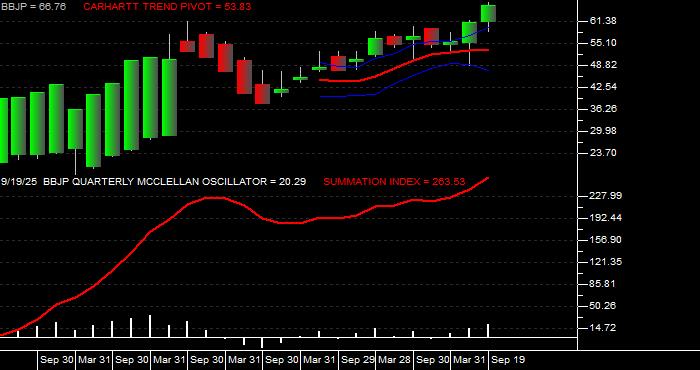700x370 pixels.
Task: Click the BBJP QUARTERLY MCCLELLAN OSCILLATOR = 20.29 text
Action: [176, 182]
